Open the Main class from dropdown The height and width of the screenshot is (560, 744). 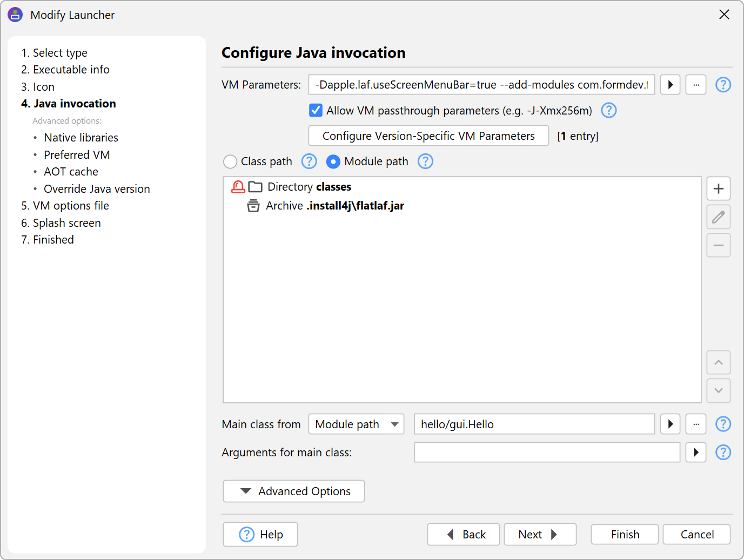point(356,424)
